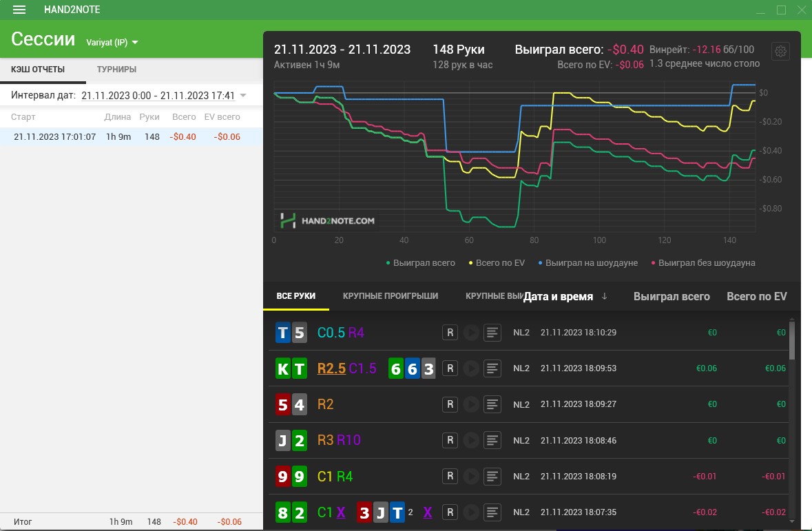Open the hamburger main menu
Image resolution: width=812 pixels, height=531 pixels.
(19, 10)
